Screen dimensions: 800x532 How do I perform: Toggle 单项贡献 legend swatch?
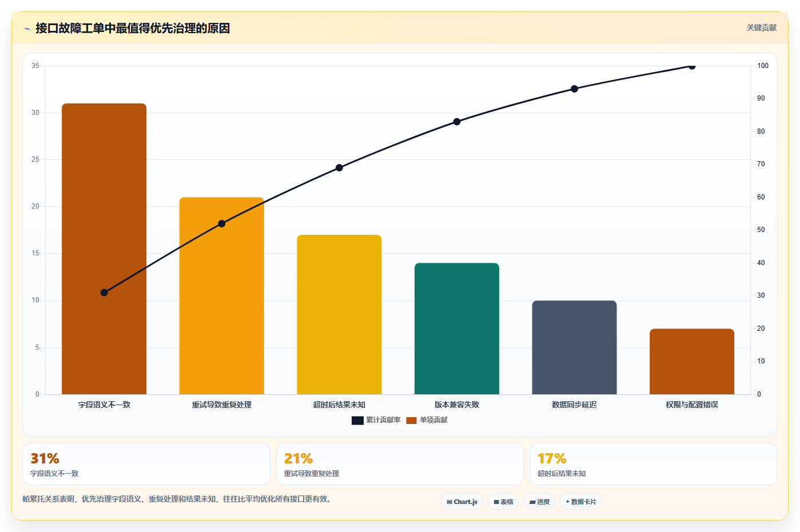click(x=411, y=421)
